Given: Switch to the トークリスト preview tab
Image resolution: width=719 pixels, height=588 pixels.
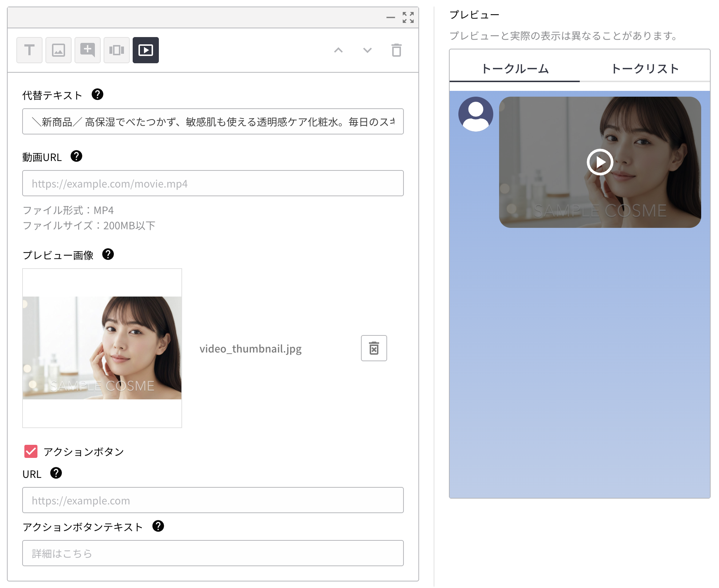Looking at the screenshot, I should 645,69.
